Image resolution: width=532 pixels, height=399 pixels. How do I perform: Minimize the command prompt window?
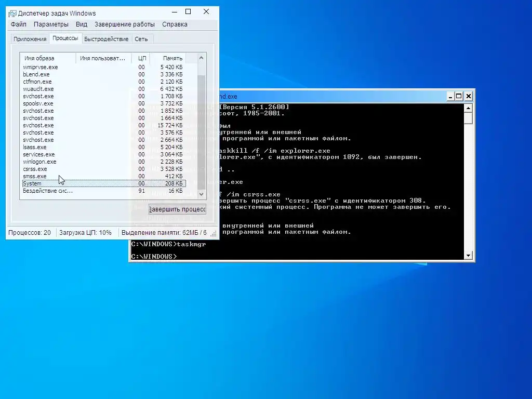click(450, 96)
